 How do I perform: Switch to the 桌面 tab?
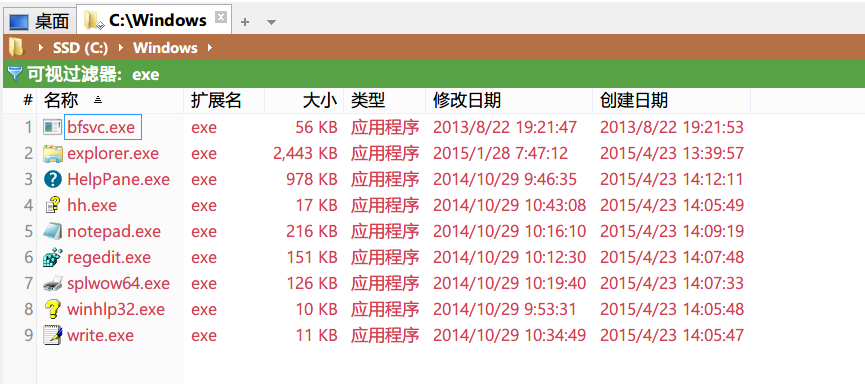pyautogui.click(x=39, y=22)
